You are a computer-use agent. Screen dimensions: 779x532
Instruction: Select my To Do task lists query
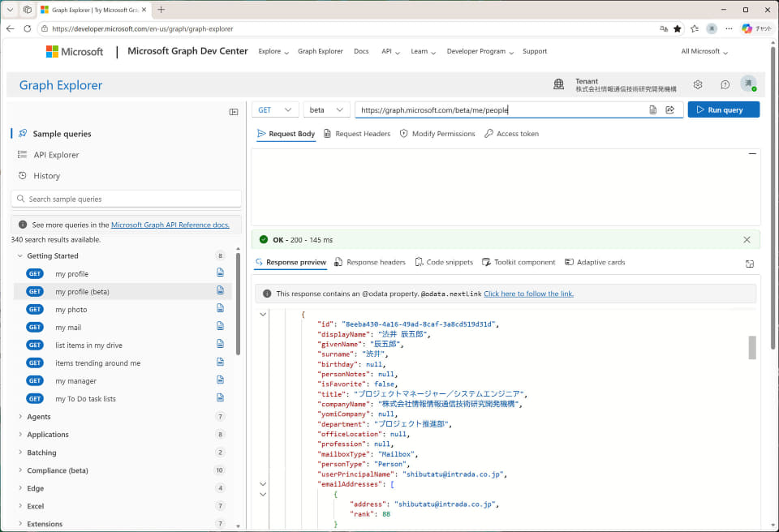(85, 399)
